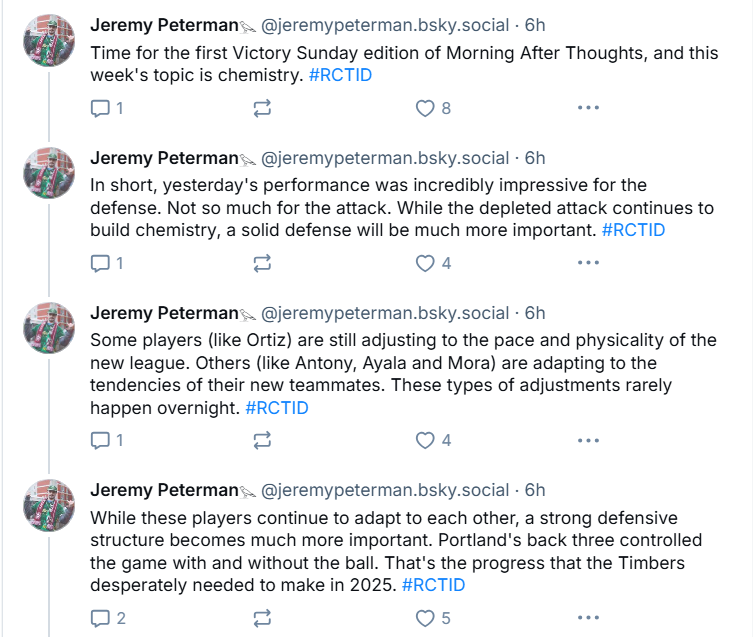Open more options on the Victory Sunday post
This screenshot has width=753, height=637.
pos(588,108)
